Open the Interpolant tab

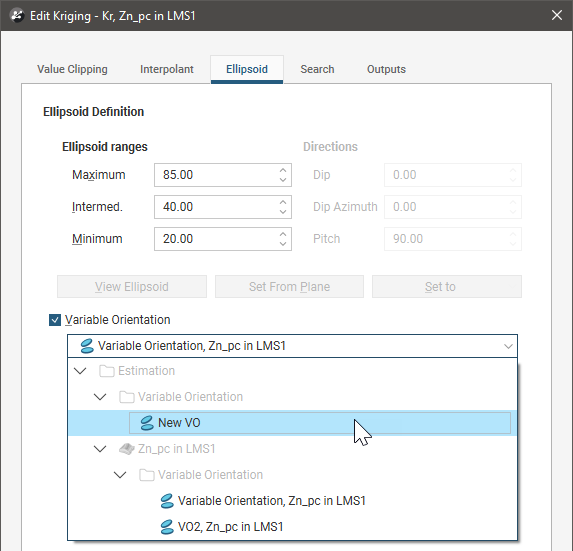click(167, 69)
